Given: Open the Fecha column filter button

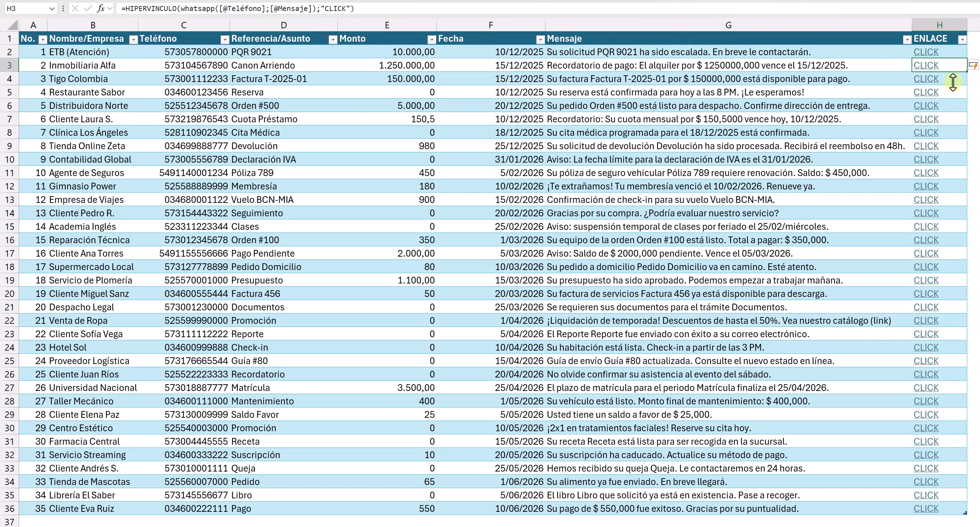Looking at the screenshot, I should [x=540, y=39].
